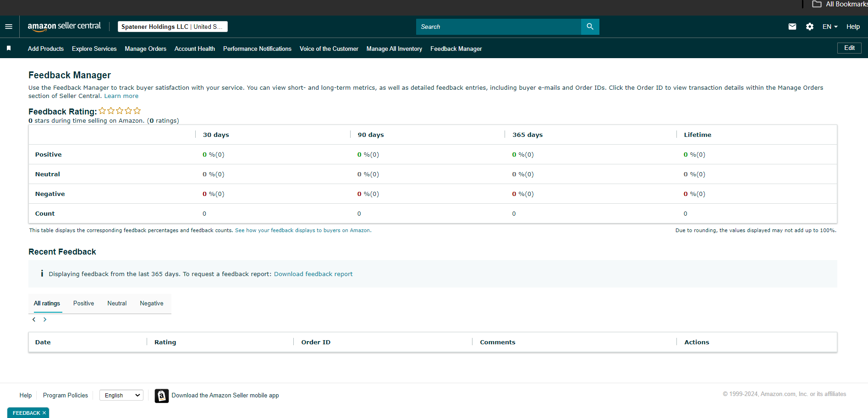
Task: Open the Spatener Holdings LLC account switcher
Action: [173, 27]
